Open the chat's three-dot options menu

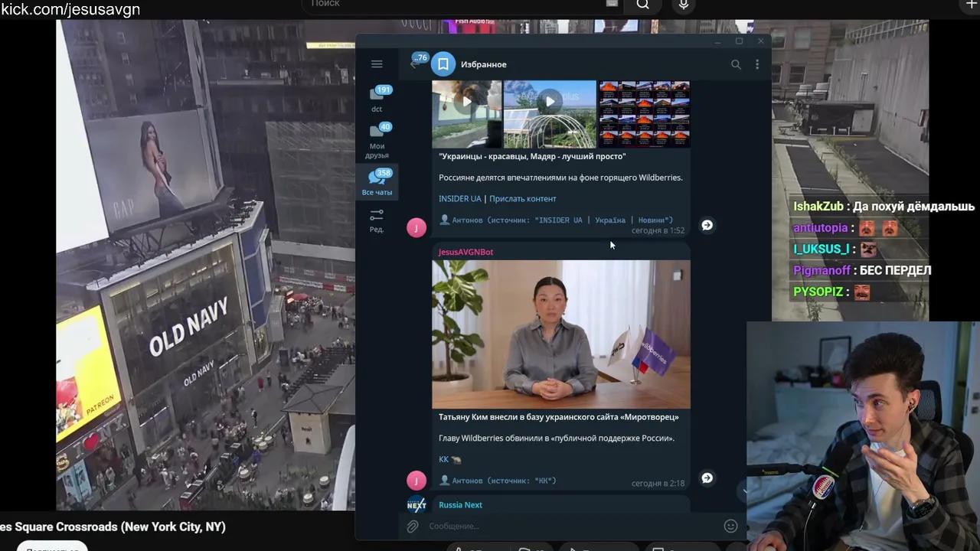point(757,65)
